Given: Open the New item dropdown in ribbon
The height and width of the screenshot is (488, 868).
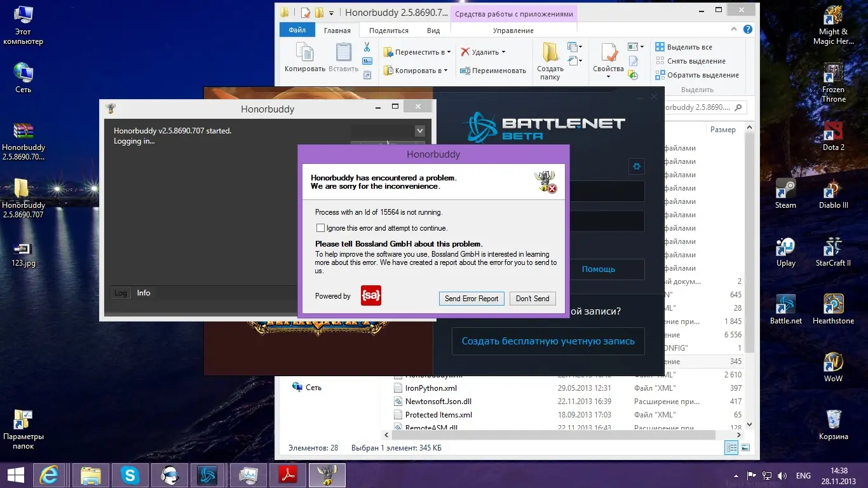Looking at the screenshot, I should click(575, 47).
